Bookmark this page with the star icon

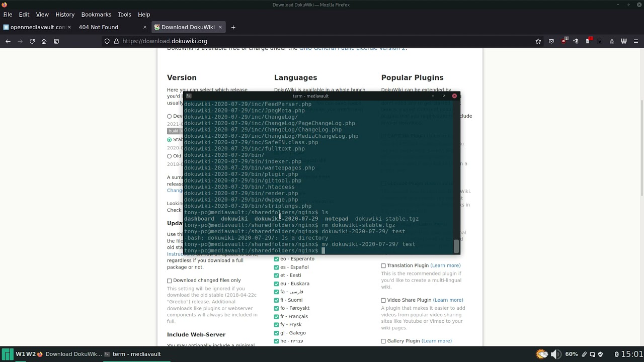538,41
